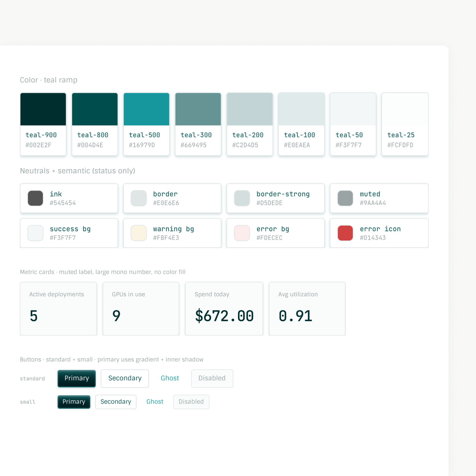Image resolution: width=476 pixels, height=476 pixels.
Task: Click the small Disabled button
Action: tap(191, 402)
